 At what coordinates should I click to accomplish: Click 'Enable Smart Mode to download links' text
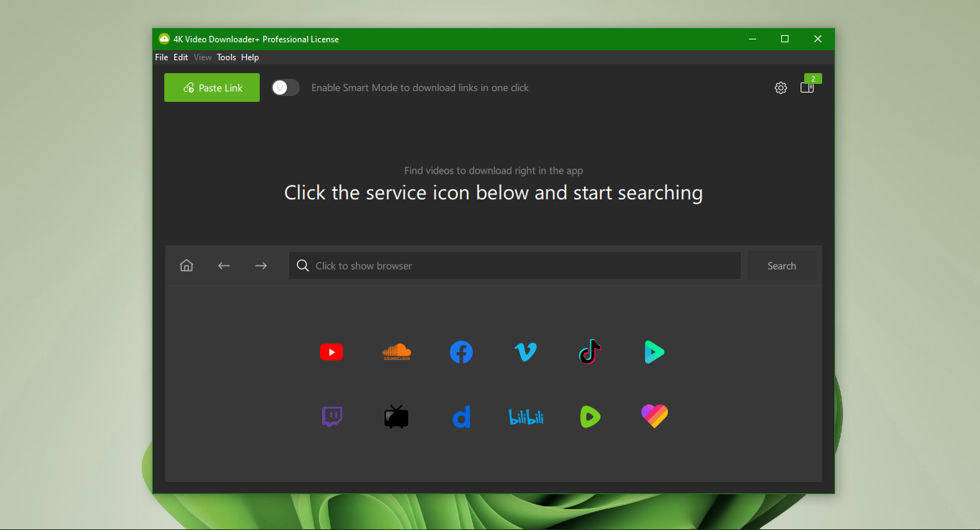[x=420, y=87]
